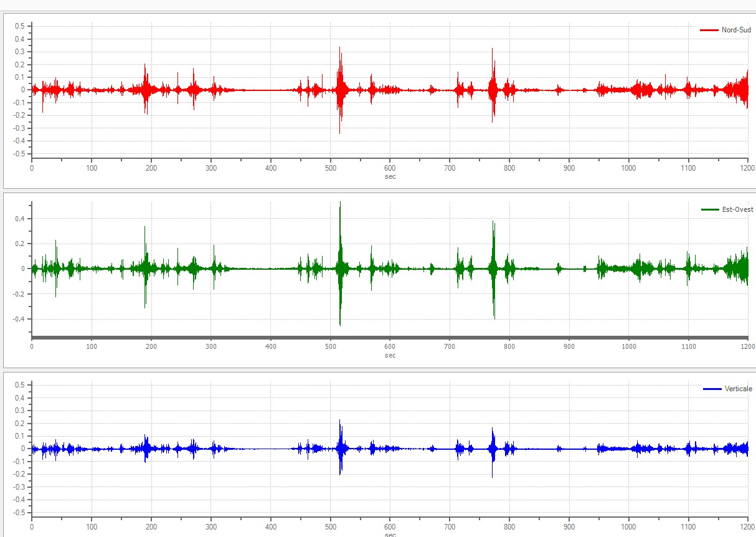
Task: Click the 600 tick on the Nord-Sud time axis
Action: 390,168
